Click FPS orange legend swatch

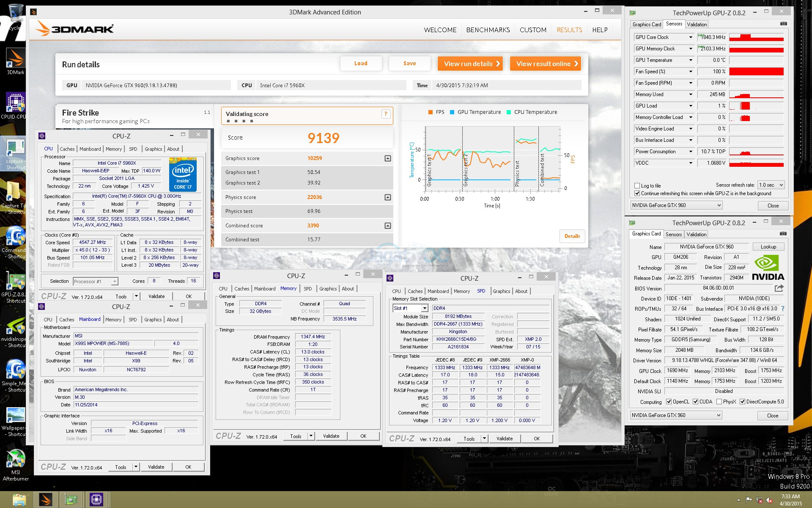tap(430, 112)
